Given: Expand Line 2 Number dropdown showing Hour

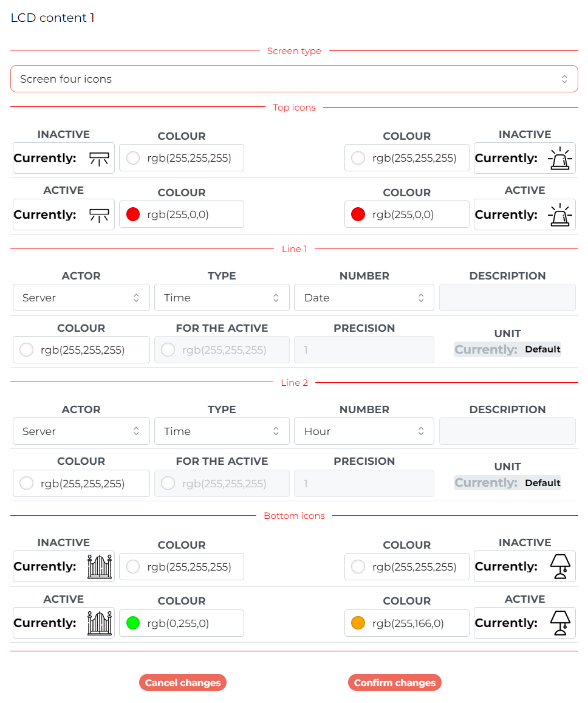Looking at the screenshot, I should click(x=364, y=431).
